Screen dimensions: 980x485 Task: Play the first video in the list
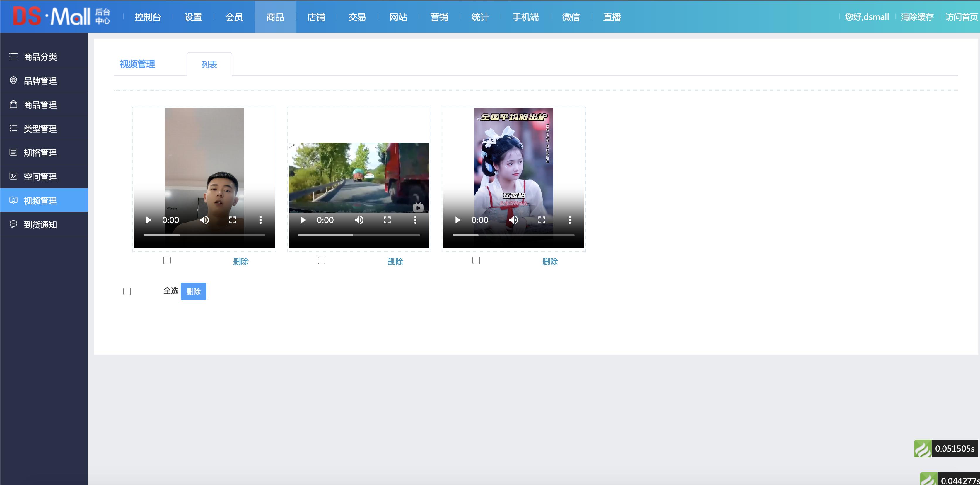point(148,220)
